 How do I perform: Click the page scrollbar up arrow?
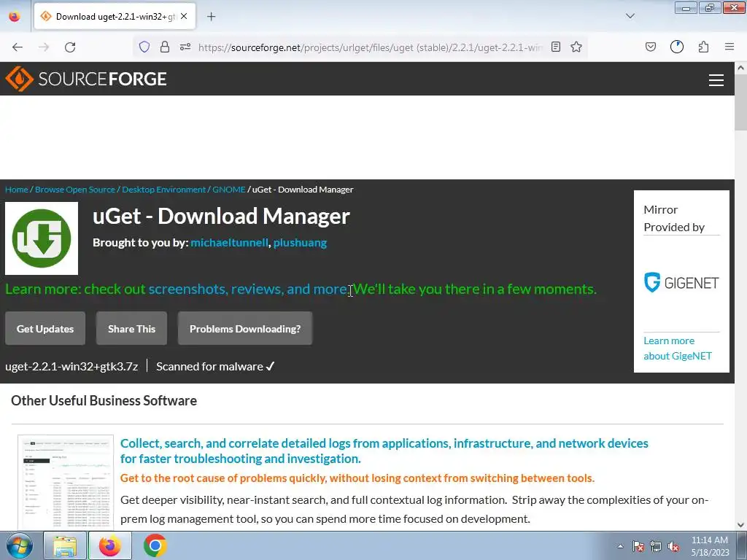(x=740, y=68)
